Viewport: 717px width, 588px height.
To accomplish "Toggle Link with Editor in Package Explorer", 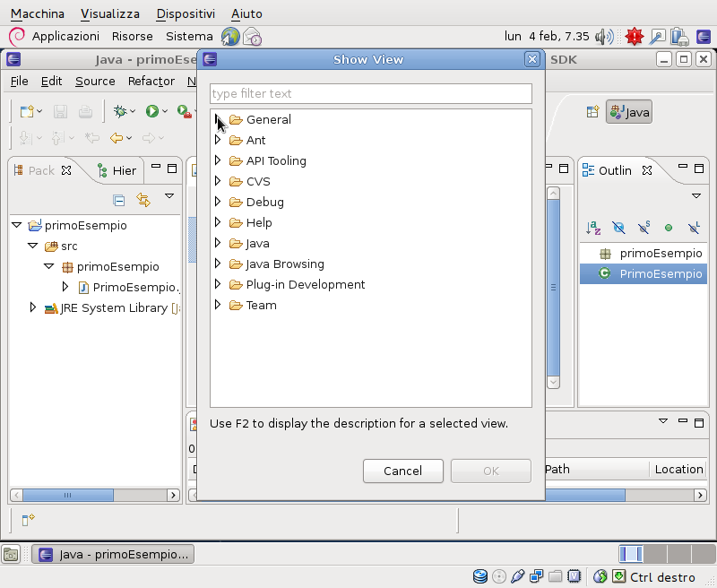I will (x=143, y=200).
